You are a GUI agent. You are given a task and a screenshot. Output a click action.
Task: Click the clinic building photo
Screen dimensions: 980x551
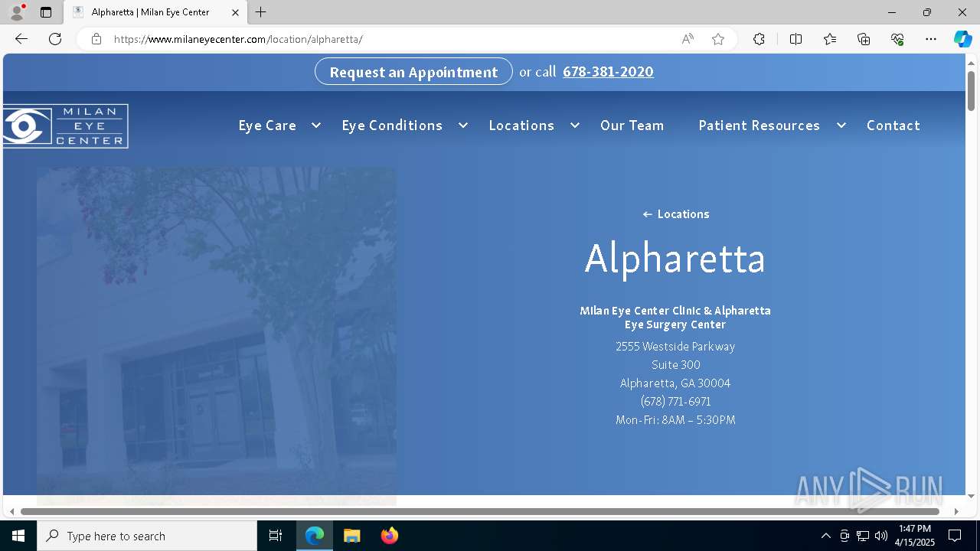(217, 335)
